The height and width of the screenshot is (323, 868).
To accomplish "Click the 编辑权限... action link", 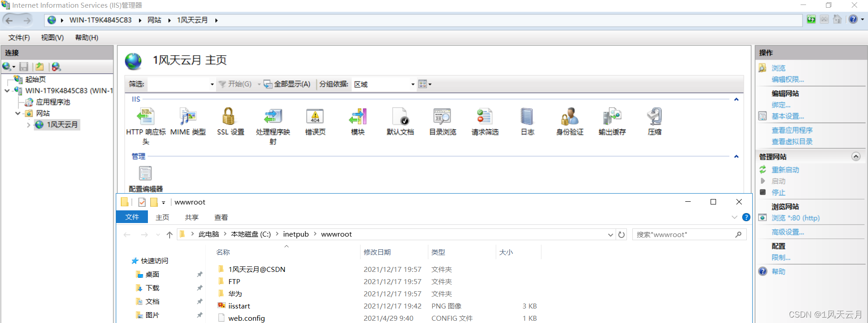I will [x=787, y=80].
